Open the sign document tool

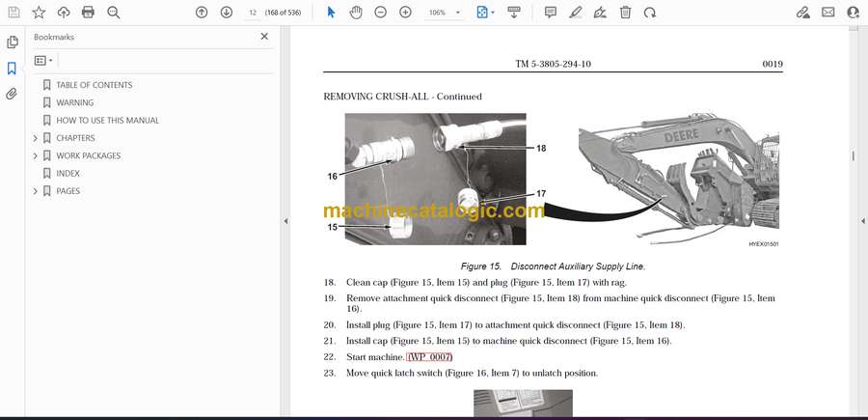600,13
